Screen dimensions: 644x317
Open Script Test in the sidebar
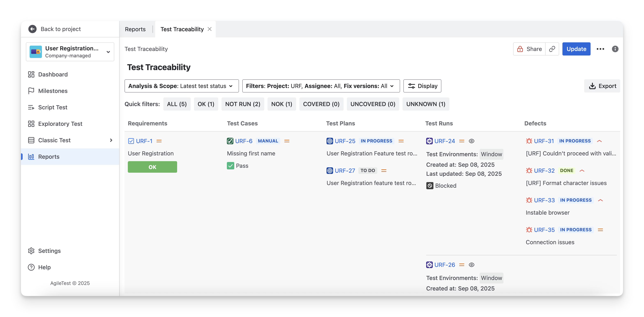pos(52,107)
